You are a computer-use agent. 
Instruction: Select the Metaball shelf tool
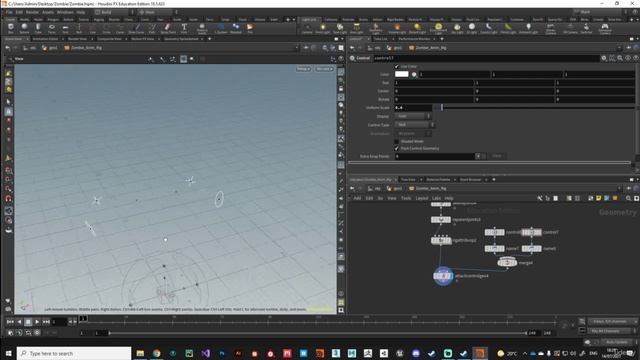tap(236, 28)
